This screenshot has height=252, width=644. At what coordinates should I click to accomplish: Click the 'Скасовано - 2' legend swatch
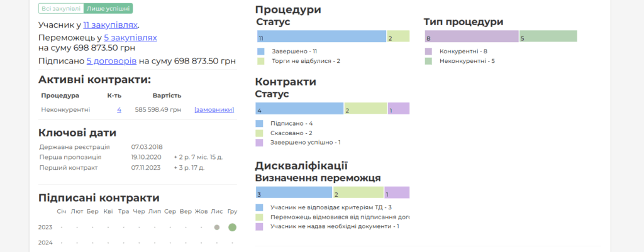click(260, 133)
